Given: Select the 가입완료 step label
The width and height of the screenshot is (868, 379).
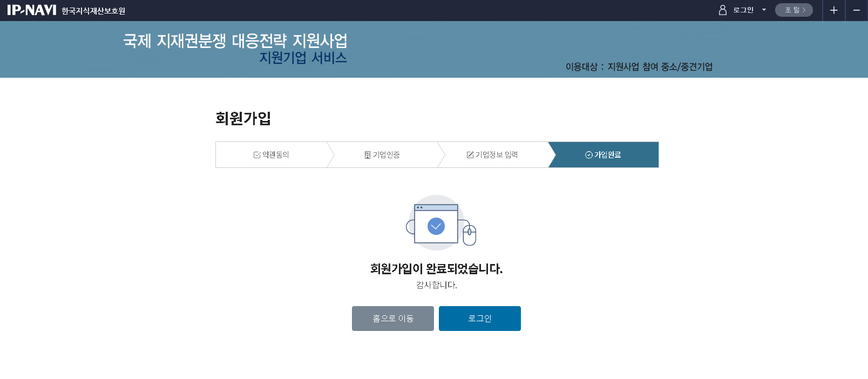Looking at the screenshot, I should pos(608,155).
